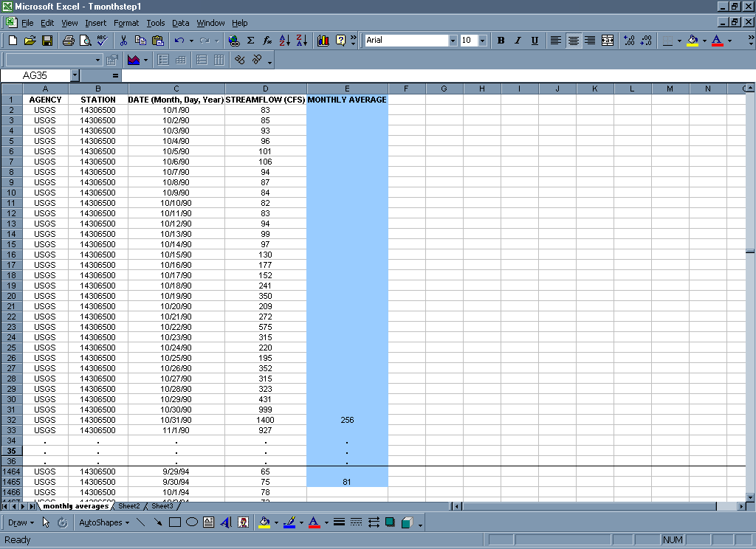Click the Save floppy disk icon
Image resolution: width=756 pixels, height=549 pixels.
click(x=47, y=41)
